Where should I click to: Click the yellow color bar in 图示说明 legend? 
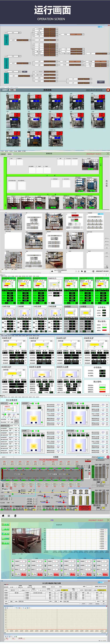[x=102, y=389]
